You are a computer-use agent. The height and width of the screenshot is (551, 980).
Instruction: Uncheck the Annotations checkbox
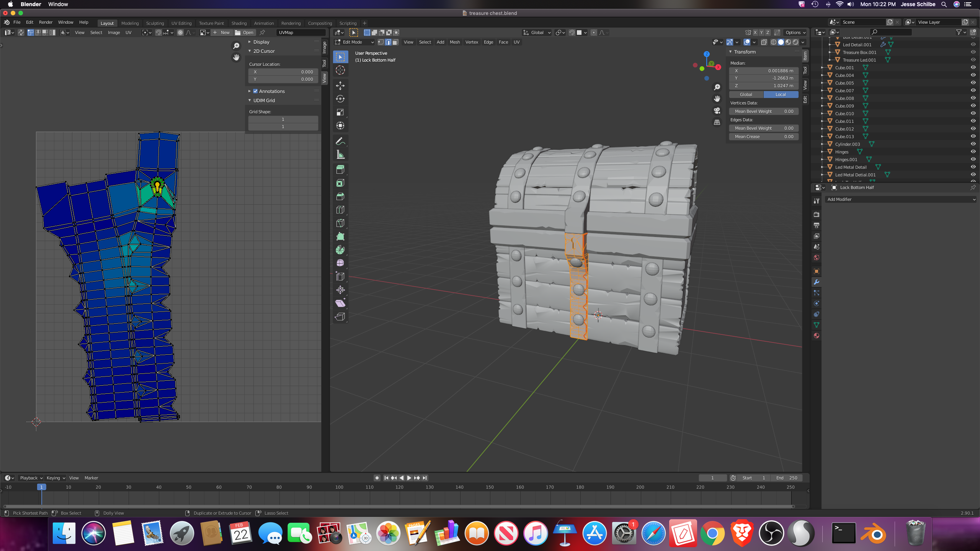[x=255, y=91]
